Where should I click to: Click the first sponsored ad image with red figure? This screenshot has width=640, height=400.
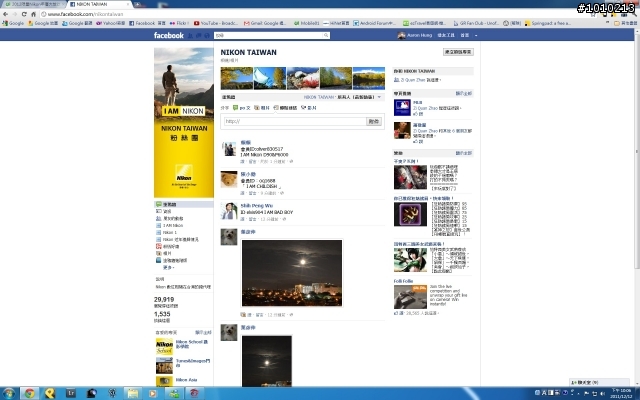[x=410, y=177]
